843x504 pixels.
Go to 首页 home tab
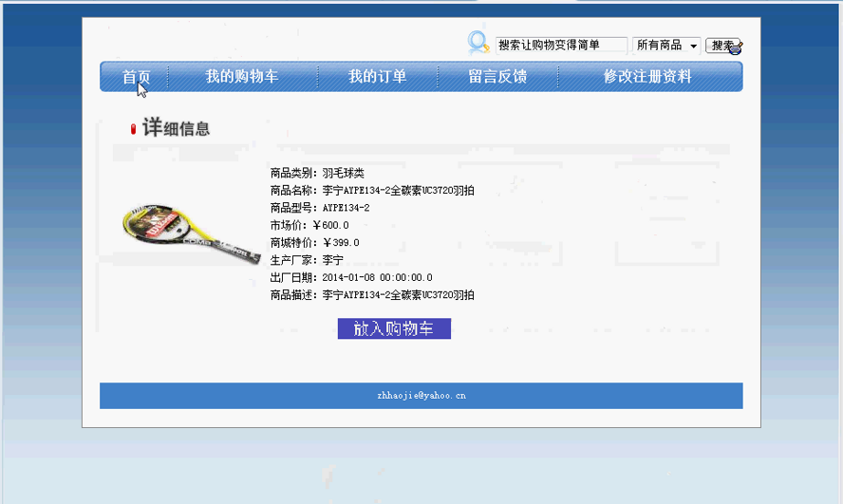click(x=136, y=77)
